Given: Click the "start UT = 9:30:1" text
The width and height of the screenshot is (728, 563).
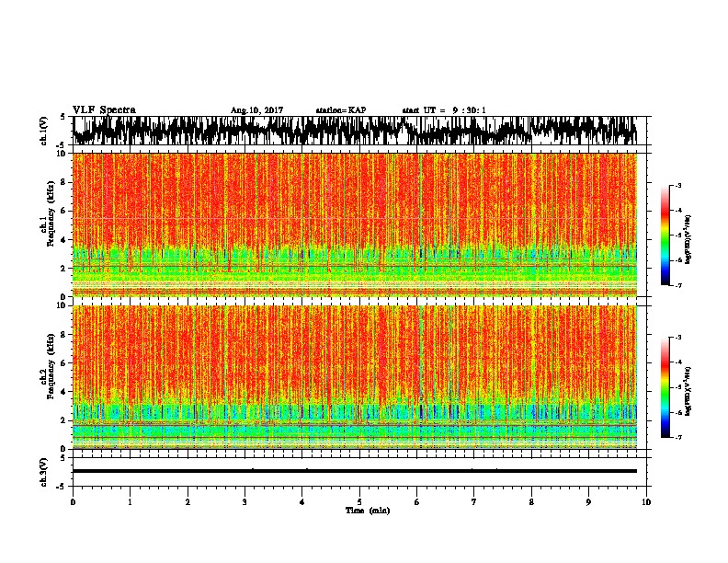Looking at the screenshot, I should click(x=444, y=110).
